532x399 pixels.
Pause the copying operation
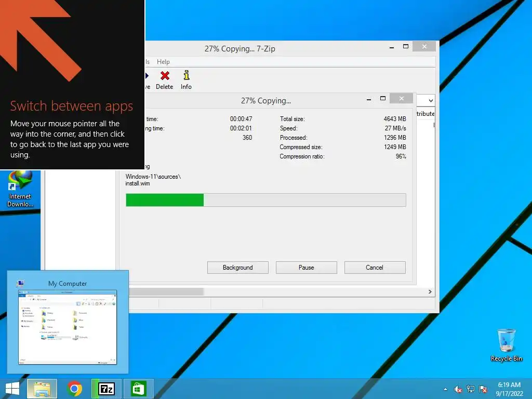pyautogui.click(x=307, y=268)
